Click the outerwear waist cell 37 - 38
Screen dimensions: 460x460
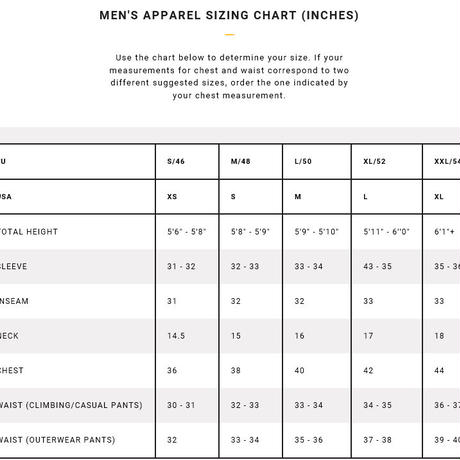(x=377, y=440)
